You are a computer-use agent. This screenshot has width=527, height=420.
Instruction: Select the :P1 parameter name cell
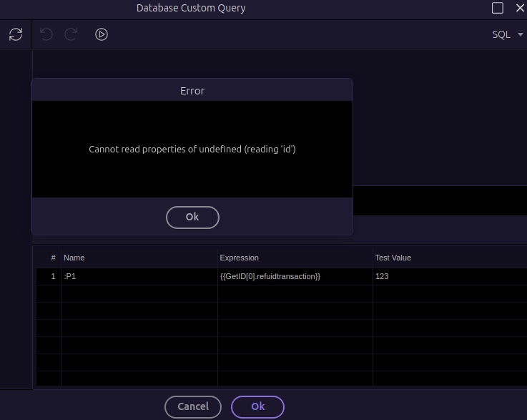[139, 276]
